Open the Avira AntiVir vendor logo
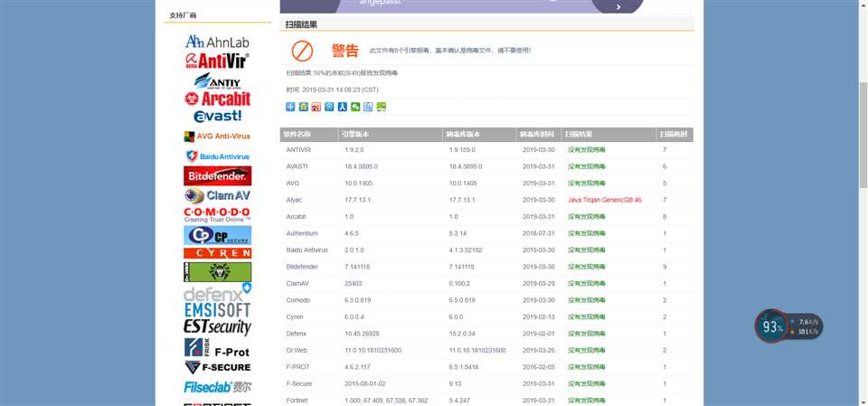 tap(217, 61)
